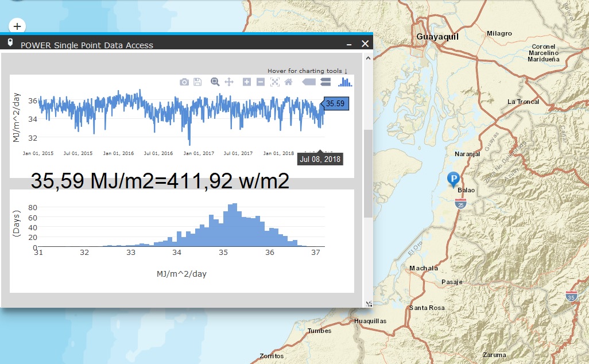This screenshot has height=364, width=589.
Task: Click the save/edit floppy disk icon
Action: (197, 82)
